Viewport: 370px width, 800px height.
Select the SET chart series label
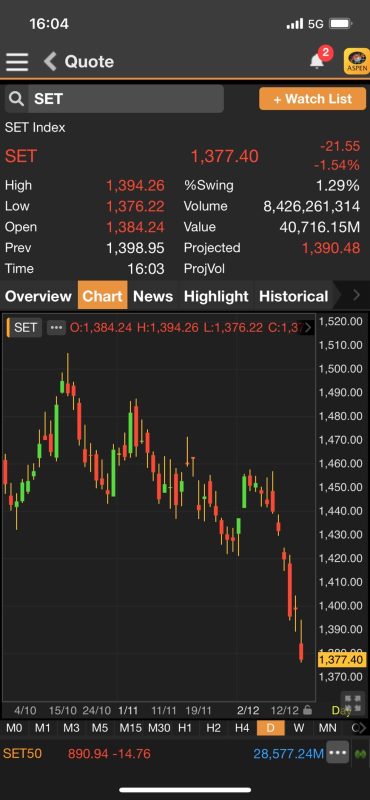26,328
